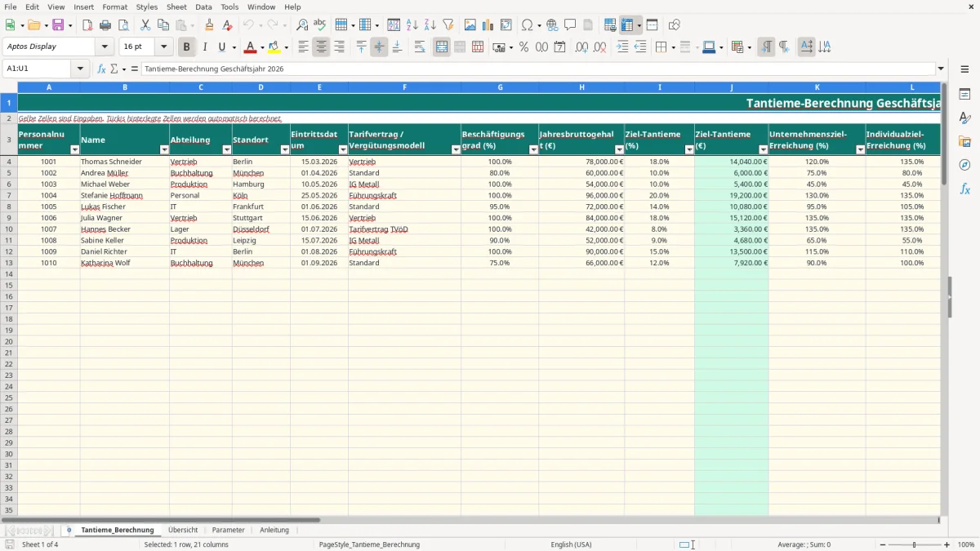The height and width of the screenshot is (551, 980).
Task: Click the Add Decimal Place icon
Action: click(582, 47)
